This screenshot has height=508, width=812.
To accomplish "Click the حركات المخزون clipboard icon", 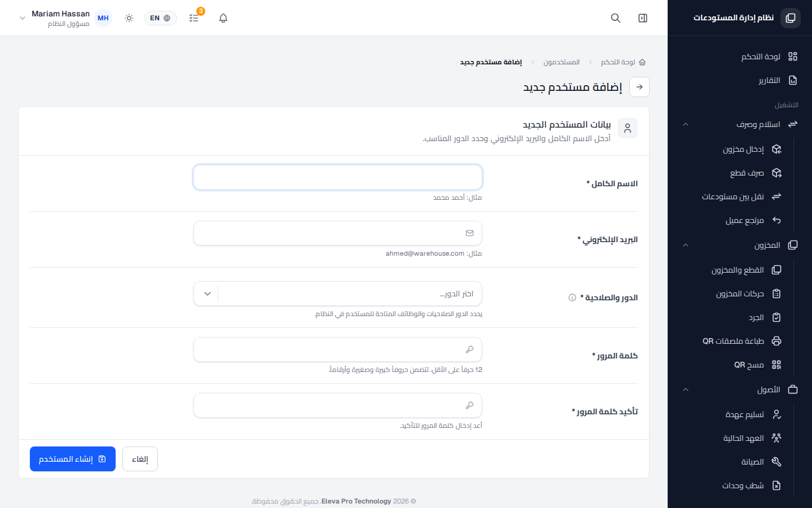I will point(776,294).
